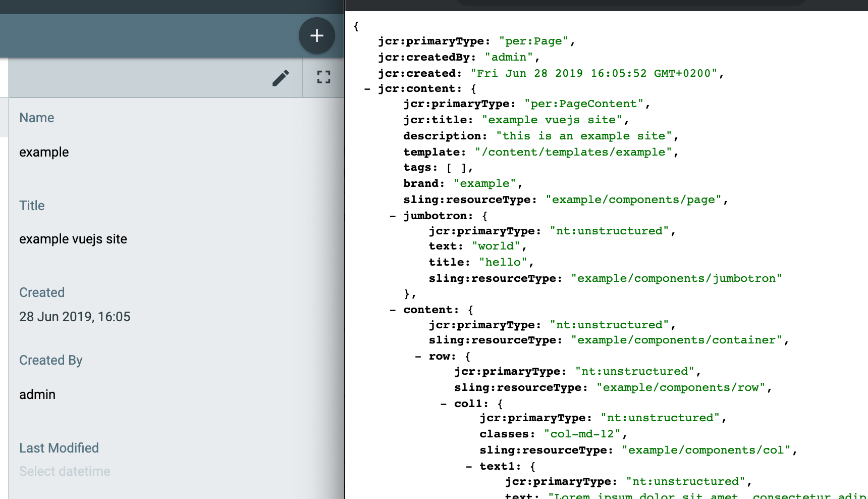Collapse the jcr:content node in JSON tree

pos(367,88)
